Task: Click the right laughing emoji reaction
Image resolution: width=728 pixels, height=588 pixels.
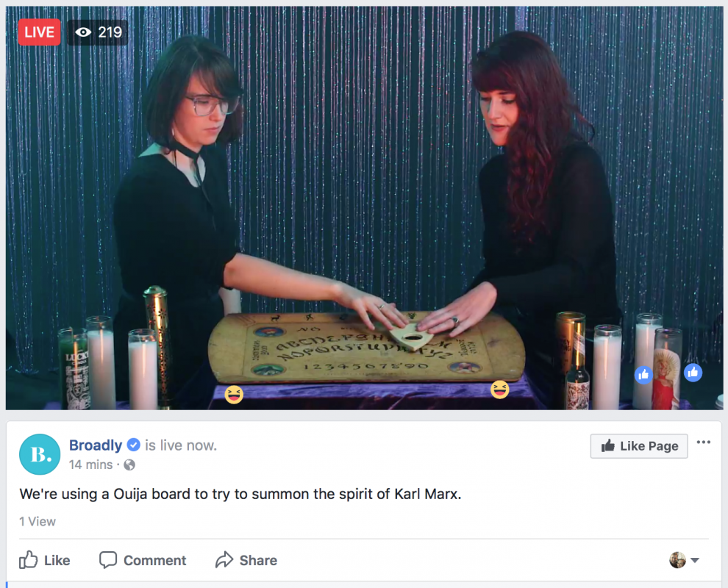Action: pyautogui.click(x=499, y=390)
